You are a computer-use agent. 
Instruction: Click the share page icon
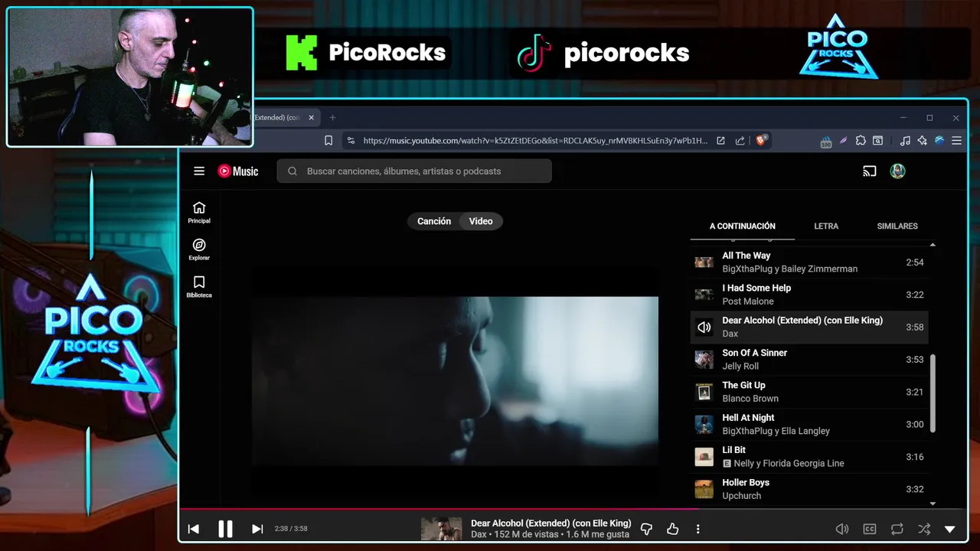click(x=740, y=141)
